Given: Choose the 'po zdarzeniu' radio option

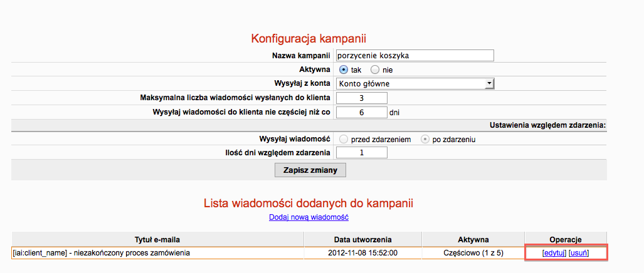Looking at the screenshot, I should 426,140.
